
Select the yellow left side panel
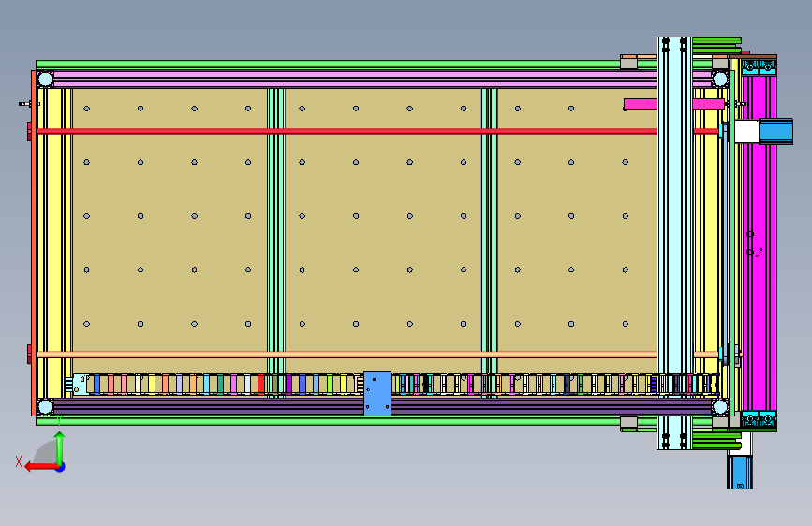pyautogui.click(x=54, y=243)
